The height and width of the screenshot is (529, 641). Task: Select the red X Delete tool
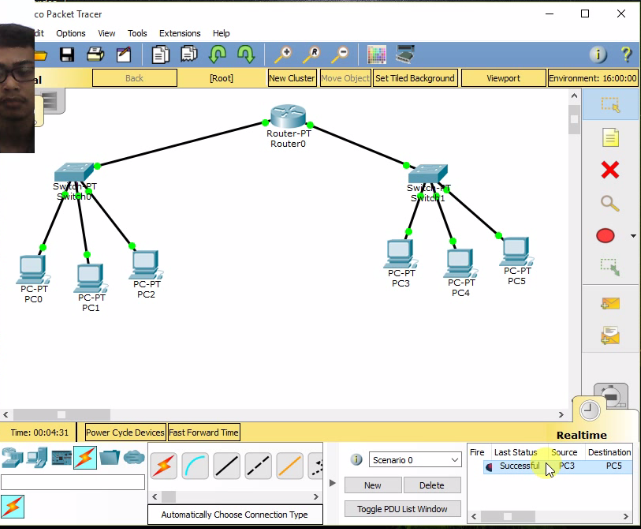click(610, 170)
